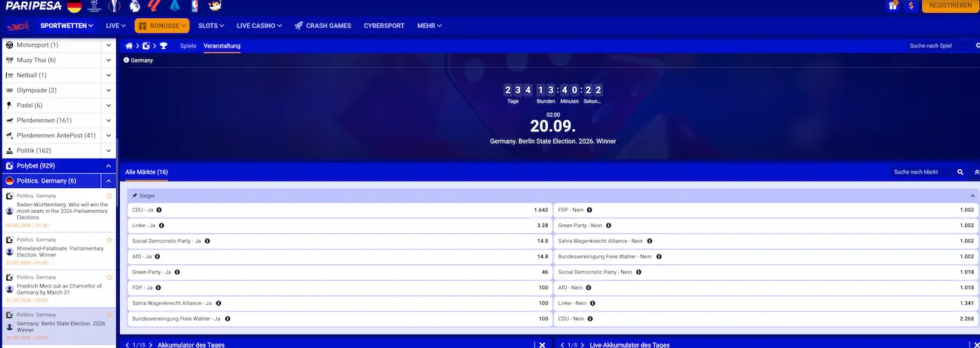Collapse the Sieger market group
The image size is (980, 348).
pos(971,196)
